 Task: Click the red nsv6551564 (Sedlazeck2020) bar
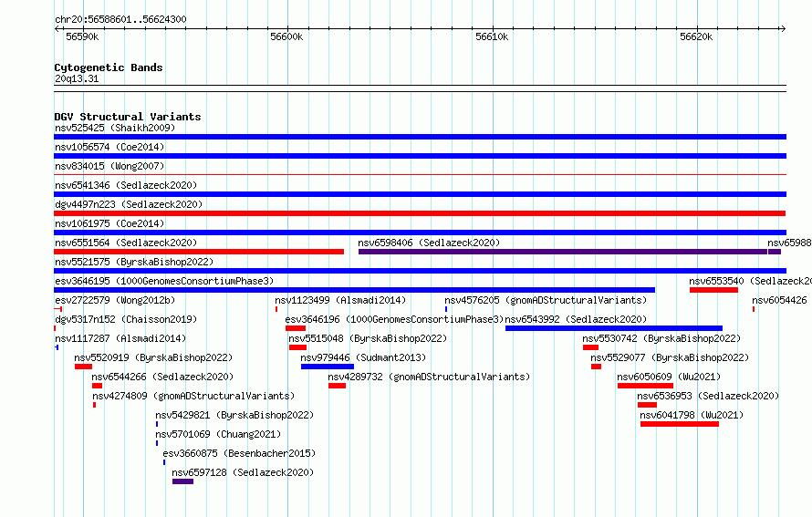[x=199, y=252]
